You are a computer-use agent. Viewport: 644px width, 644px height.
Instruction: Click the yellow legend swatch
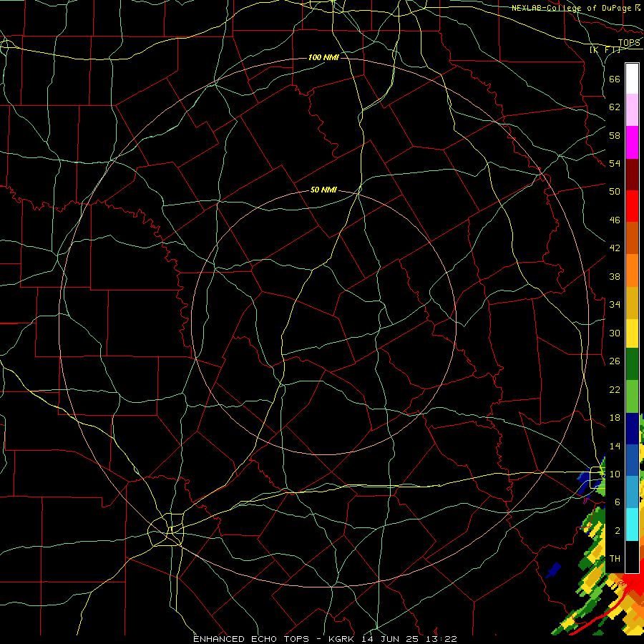click(x=632, y=333)
